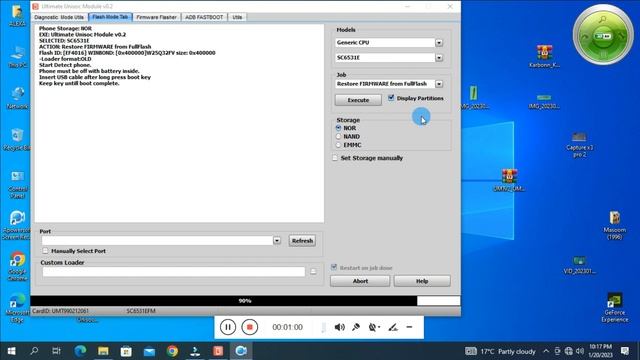Enable Set Storage manually checkbox
This screenshot has width=640, height=360.
pos(335,158)
